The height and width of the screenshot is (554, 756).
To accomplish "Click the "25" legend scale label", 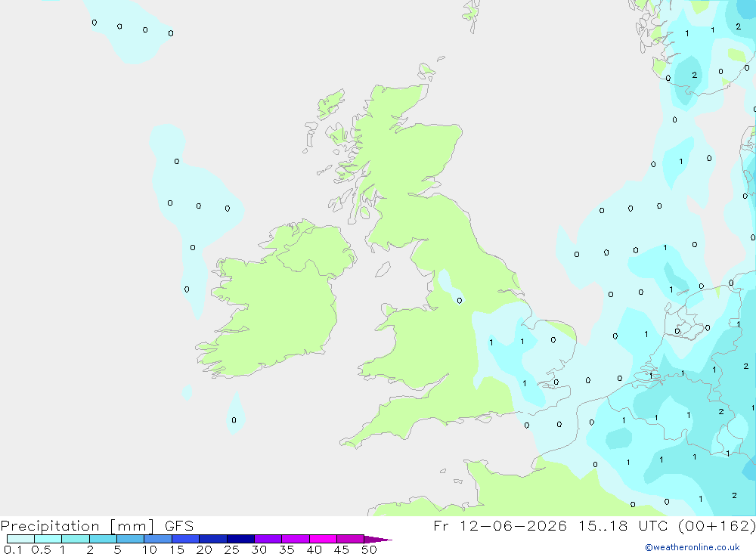I will click(231, 549).
